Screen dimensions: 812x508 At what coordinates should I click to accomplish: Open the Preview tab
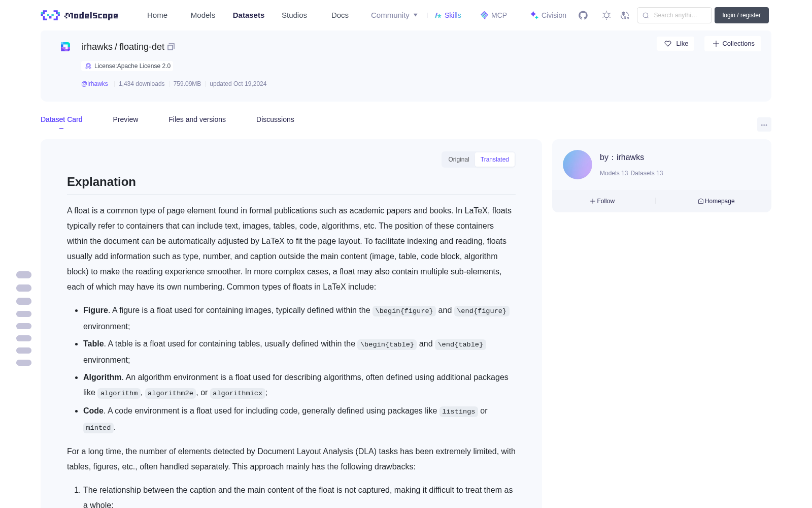point(125,119)
